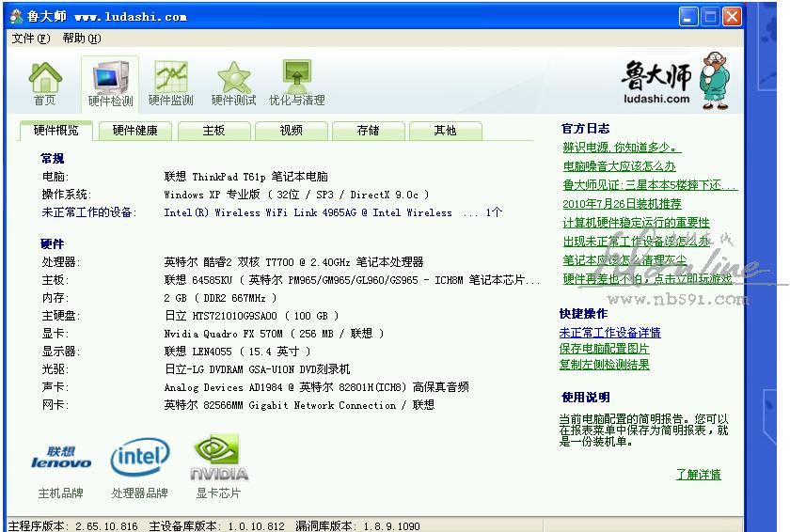Image resolution: width=790 pixels, height=532 pixels.
Task: Click 复制左侧检测结果 quick action
Action: click(604, 365)
